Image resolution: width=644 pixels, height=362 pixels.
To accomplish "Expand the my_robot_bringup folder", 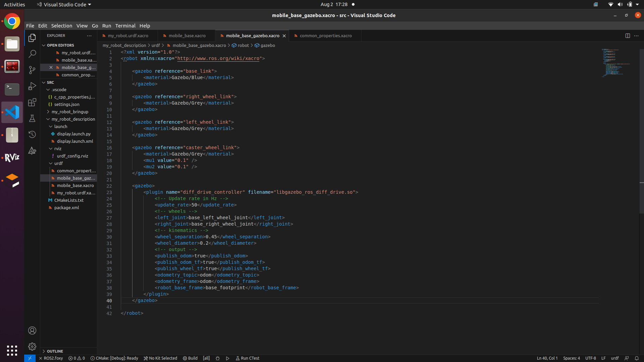I will click(x=70, y=112).
